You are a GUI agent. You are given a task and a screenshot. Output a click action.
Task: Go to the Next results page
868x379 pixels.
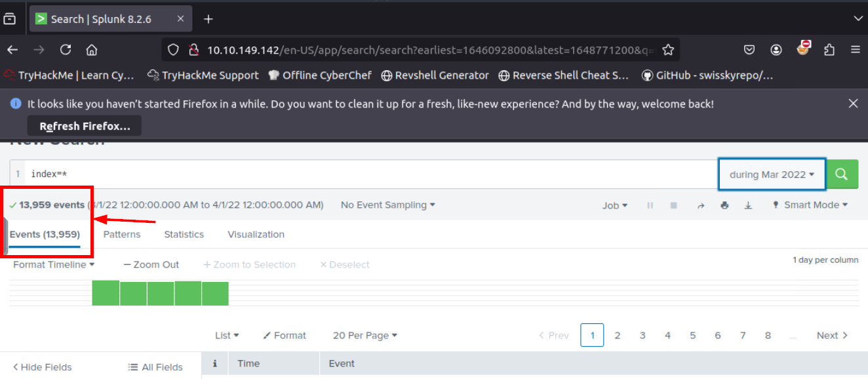pyautogui.click(x=833, y=336)
